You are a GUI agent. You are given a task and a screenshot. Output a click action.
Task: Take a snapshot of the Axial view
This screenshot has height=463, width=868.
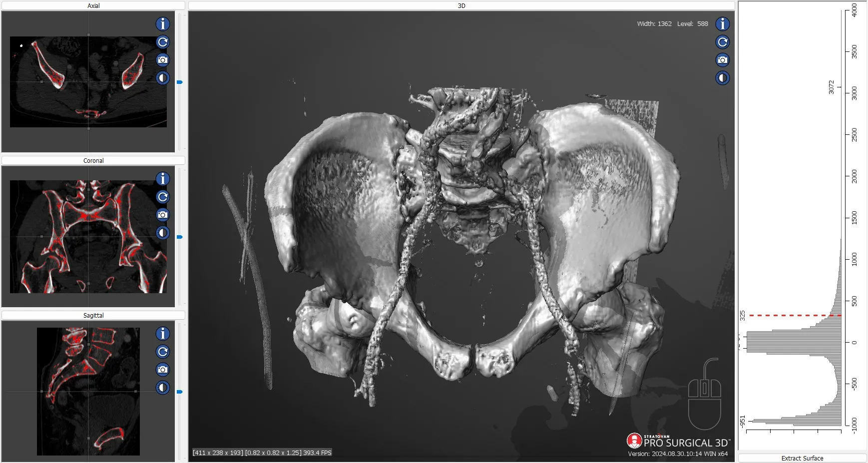point(163,60)
